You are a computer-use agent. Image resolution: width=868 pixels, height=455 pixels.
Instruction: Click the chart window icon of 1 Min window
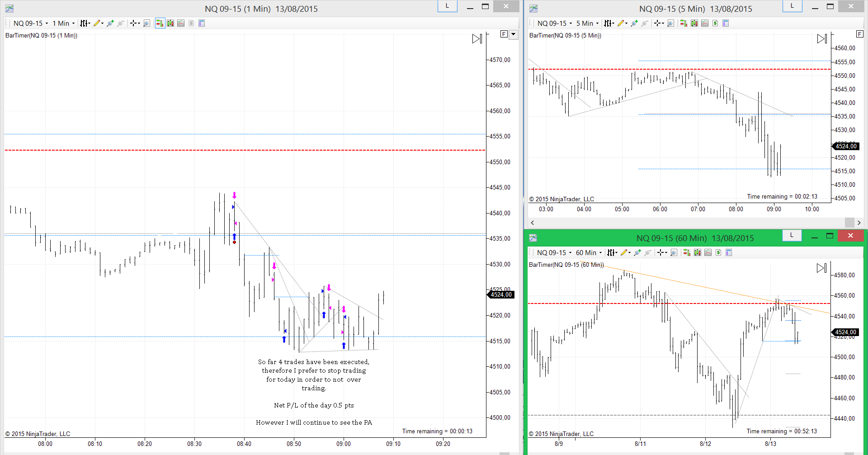pos(9,8)
